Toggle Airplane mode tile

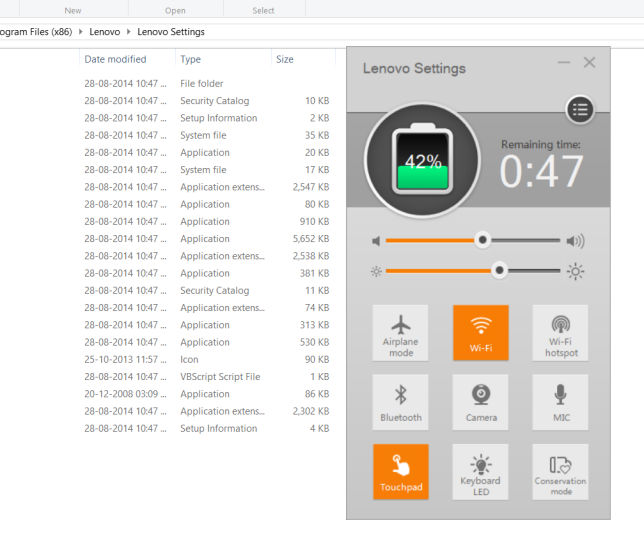click(x=400, y=333)
